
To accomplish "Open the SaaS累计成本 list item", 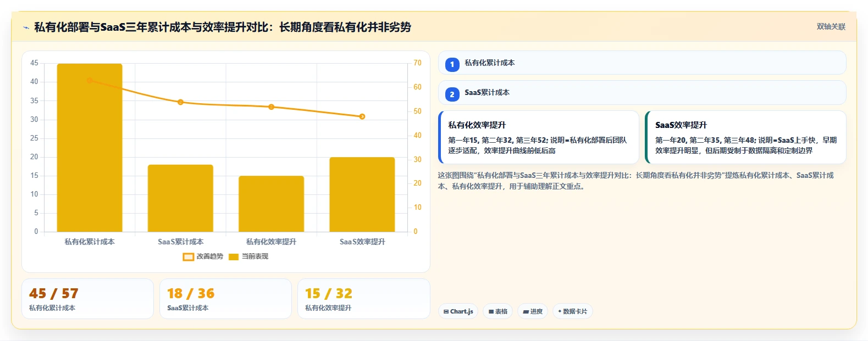I will tap(642, 92).
